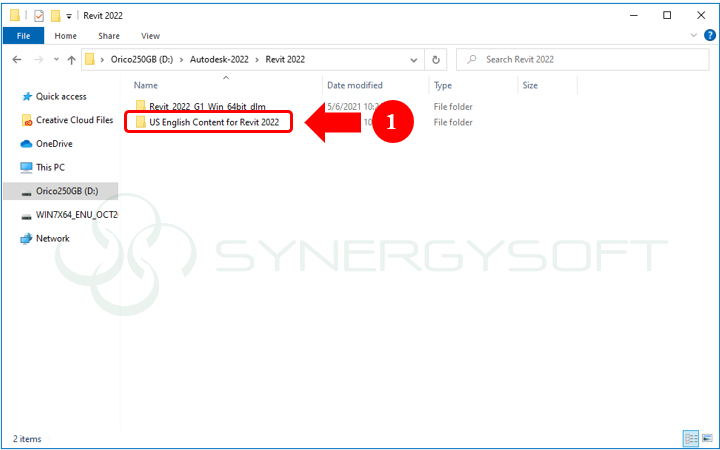Go up one folder level
This screenshot has height=450, width=720.
[71, 60]
